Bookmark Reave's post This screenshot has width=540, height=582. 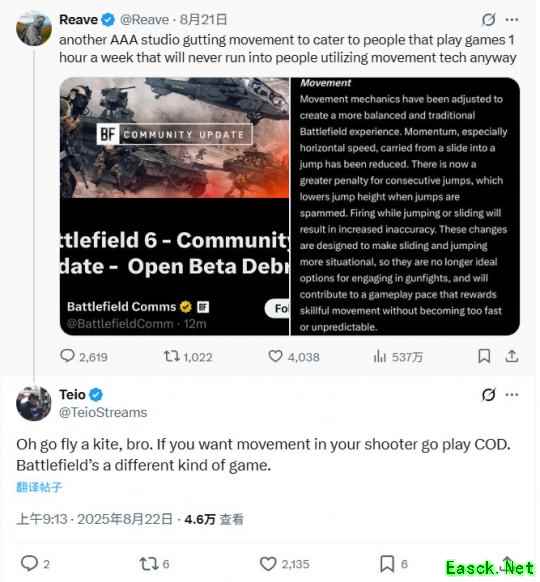[484, 356]
